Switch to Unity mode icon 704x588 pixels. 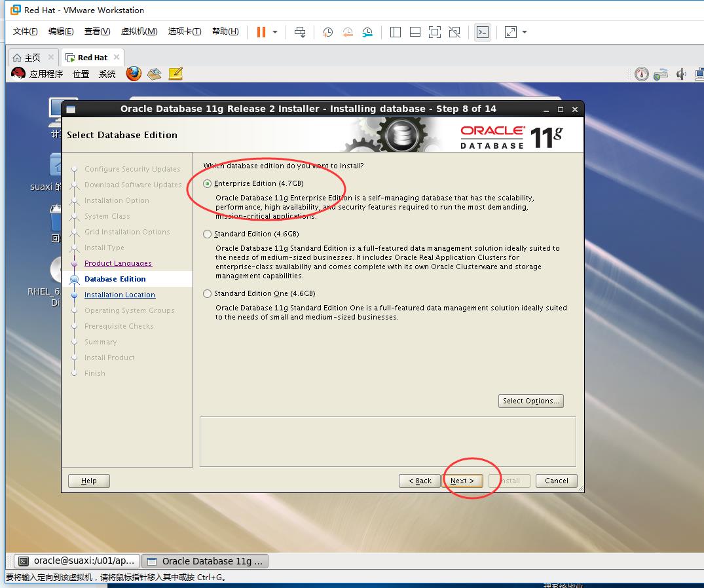click(x=454, y=32)
